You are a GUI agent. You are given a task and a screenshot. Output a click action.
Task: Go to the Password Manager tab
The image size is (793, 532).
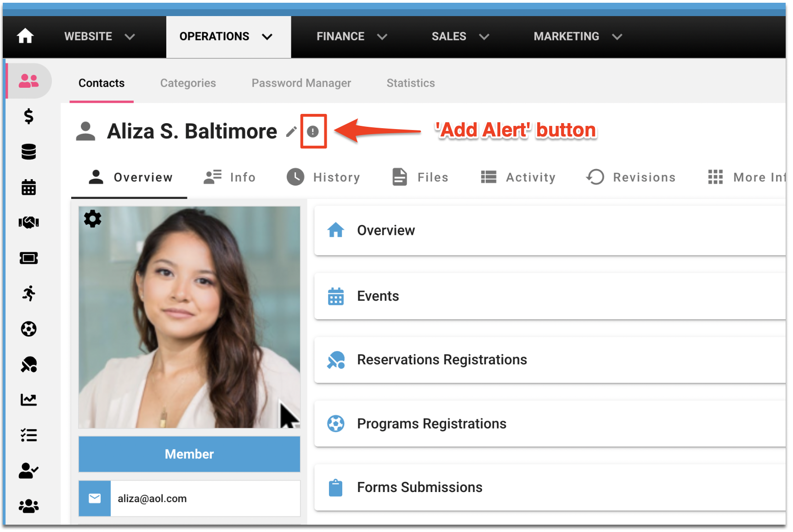coord(301,83)
